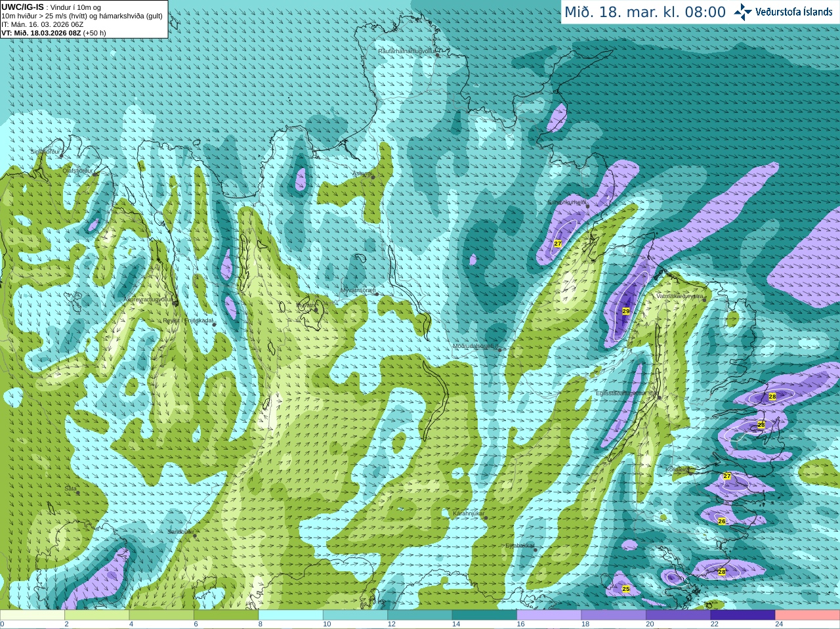Click the lowest 28 gust marker

[x=722, y=572]
